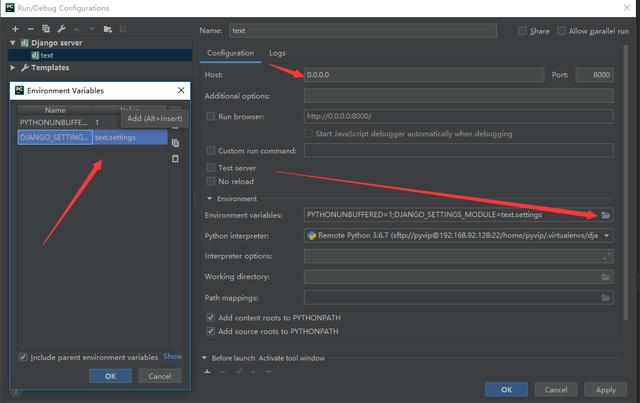Enable the Custom run command checkbox
The height and width of the screenshot is (403, 640).
point(211,151)
